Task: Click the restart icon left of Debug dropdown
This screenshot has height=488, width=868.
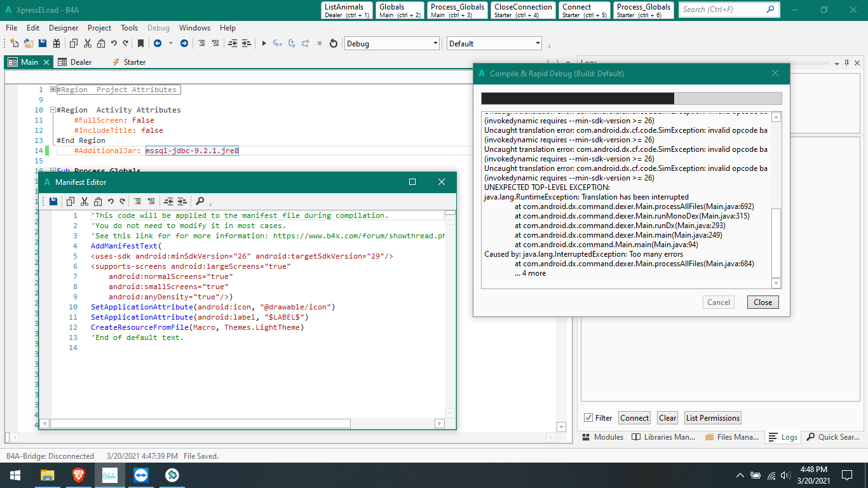Action: coord(333,44)
